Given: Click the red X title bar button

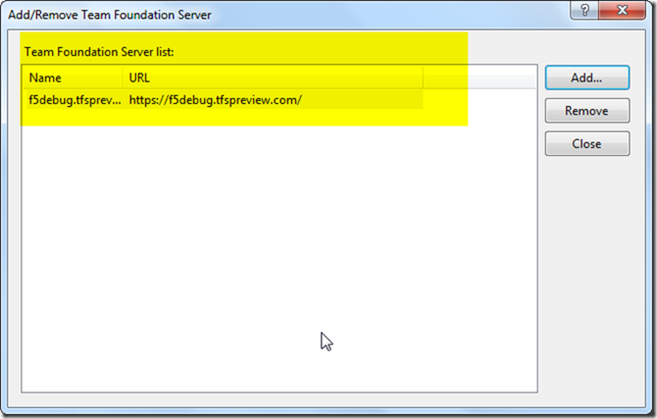Looking at the screenshot, I should click(x=622, y=10).
